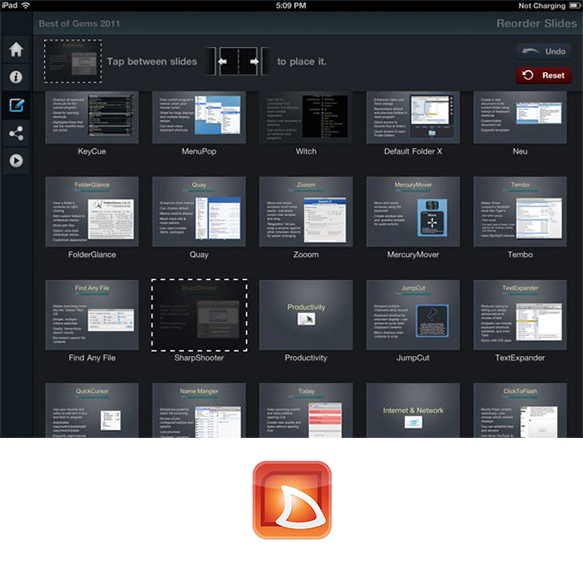Select the Neu slide thumbnail
Image resolution: width=583 pixels, height=562 pixels.
520,117
